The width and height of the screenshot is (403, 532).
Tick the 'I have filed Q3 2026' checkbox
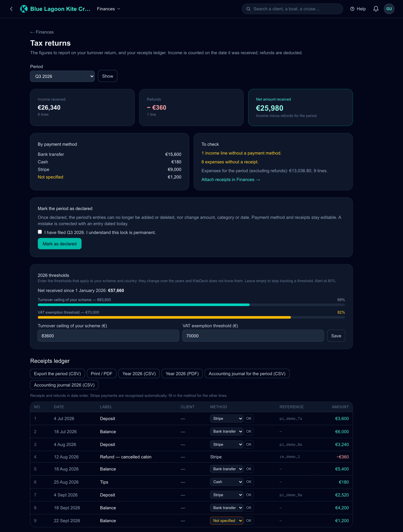[x=40, y=232]
